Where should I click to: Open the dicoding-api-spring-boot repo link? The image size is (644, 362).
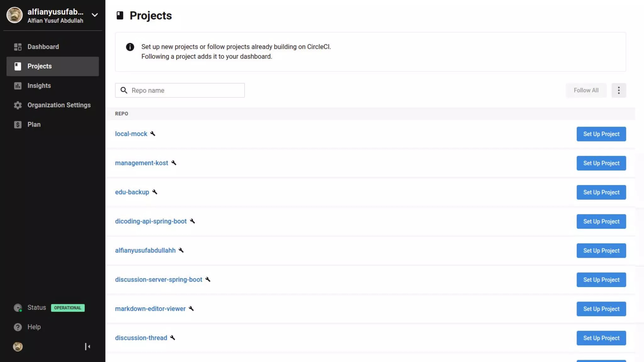tap(151, 221)
